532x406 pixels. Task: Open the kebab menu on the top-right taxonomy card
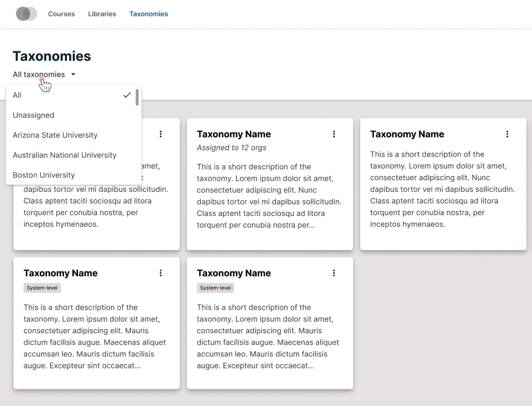pos(507,134)
